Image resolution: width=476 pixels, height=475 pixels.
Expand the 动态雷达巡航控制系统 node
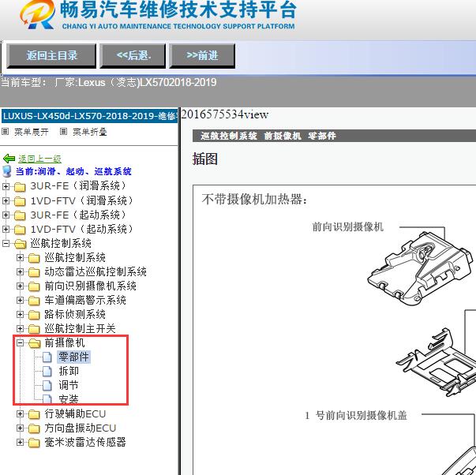pyautogui.click(x=20, y=271)
